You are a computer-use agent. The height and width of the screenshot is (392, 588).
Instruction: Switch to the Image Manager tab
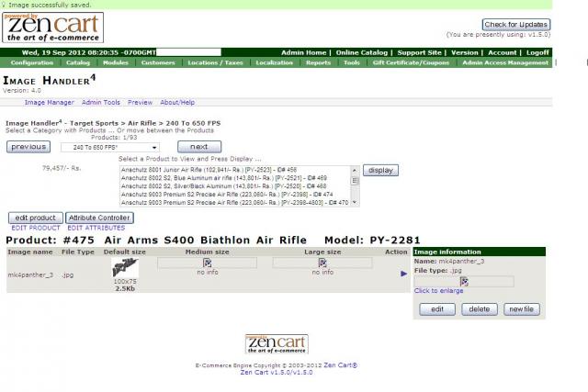(x=49, y=102)
